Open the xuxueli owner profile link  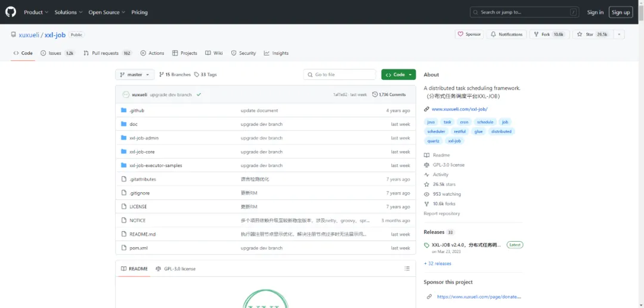29,35
